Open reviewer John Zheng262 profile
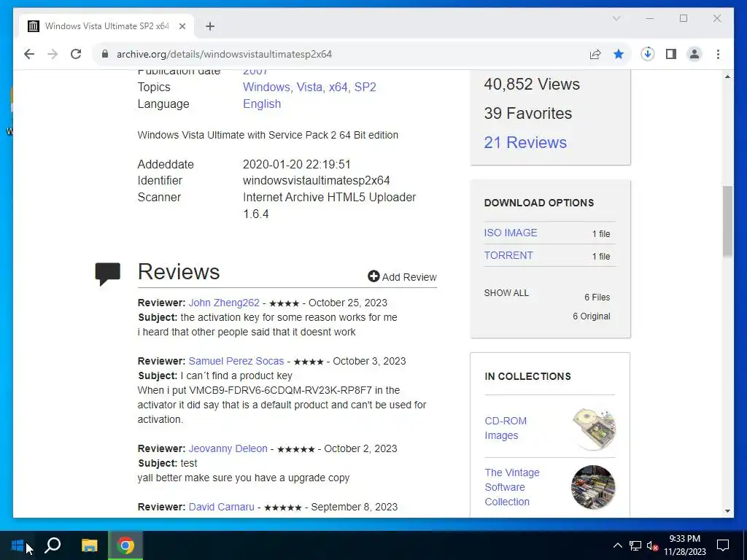The width and height of the screenshot is (747, 560). (224, 303)
